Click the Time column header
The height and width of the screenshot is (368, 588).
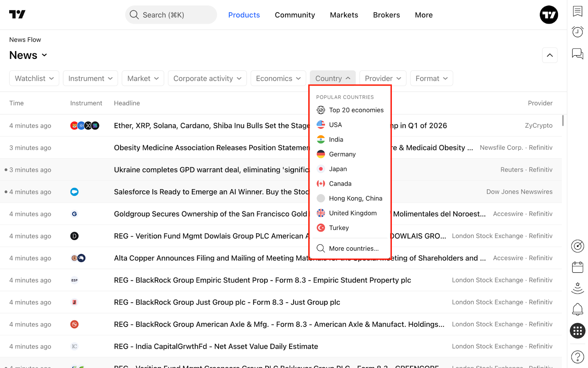[x=17, y=103]
